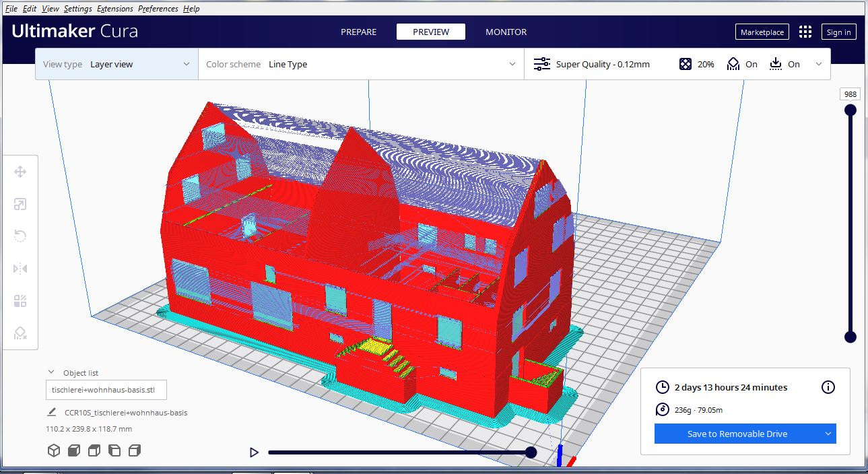Viewport: 868px width, 474px height.
Task: Collapse the Object list
Action: 51,372
